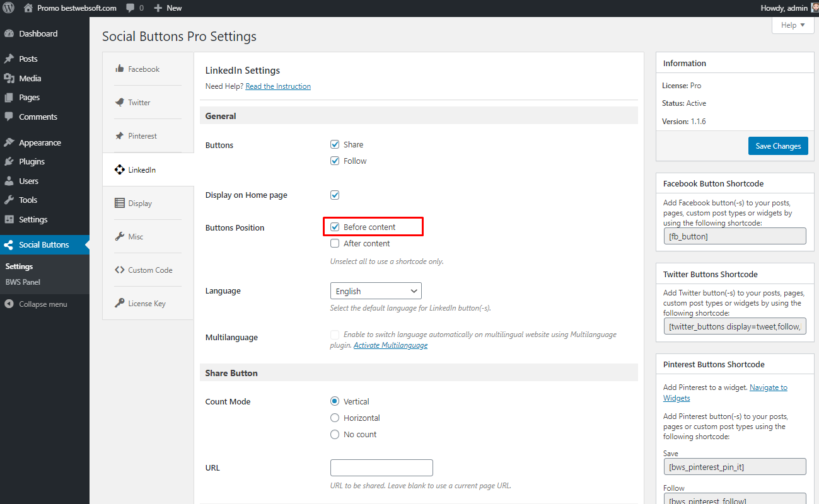Image resolution: width=819 pixels, height=504 pixels.
Task: Click the Plugins plug icon
Action: pos(9,162)
